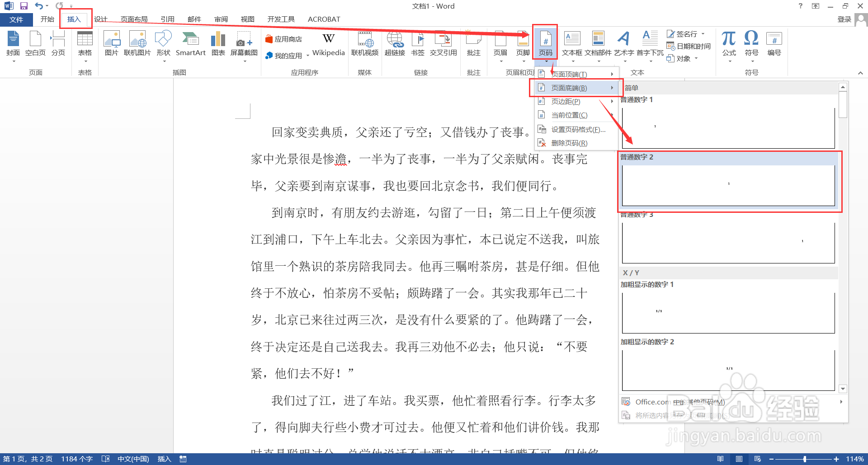The width and height of the screenshot is (868, 465).
Task: Insert a Text Box (文本框)
Action: pos(572,44)
